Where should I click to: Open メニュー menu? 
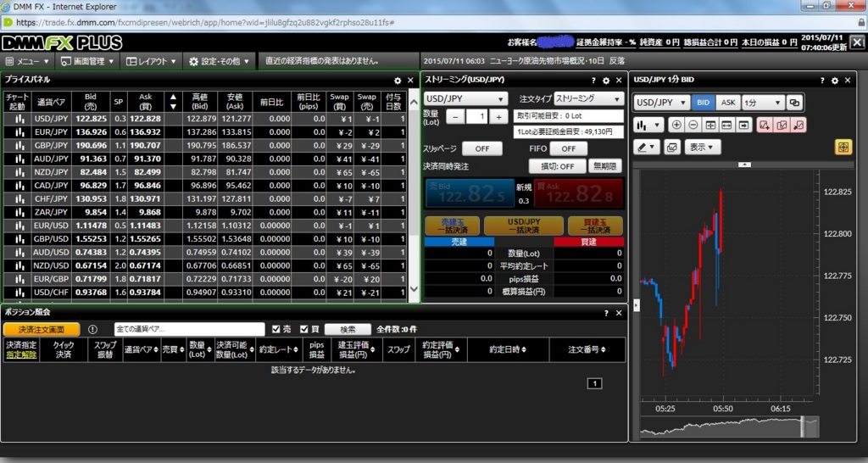pyautogui.click(x=27, y=61)
